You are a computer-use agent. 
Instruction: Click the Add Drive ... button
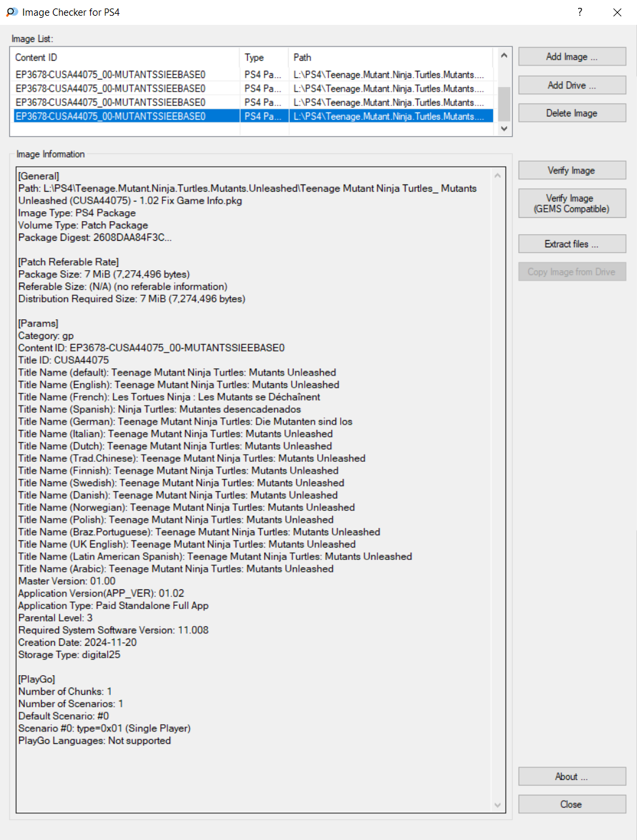pyautogui.click(x=572, y=85)
